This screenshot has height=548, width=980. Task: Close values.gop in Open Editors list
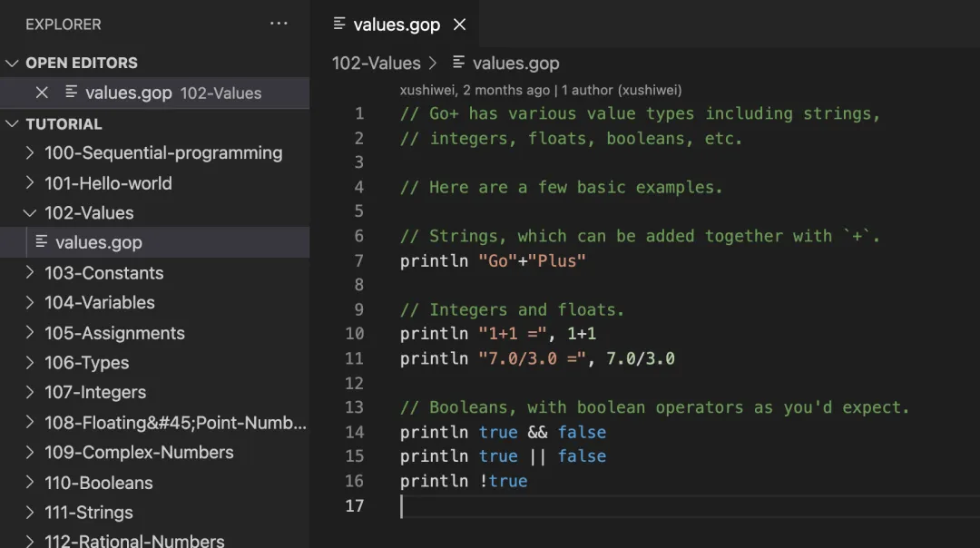(41, 93)
